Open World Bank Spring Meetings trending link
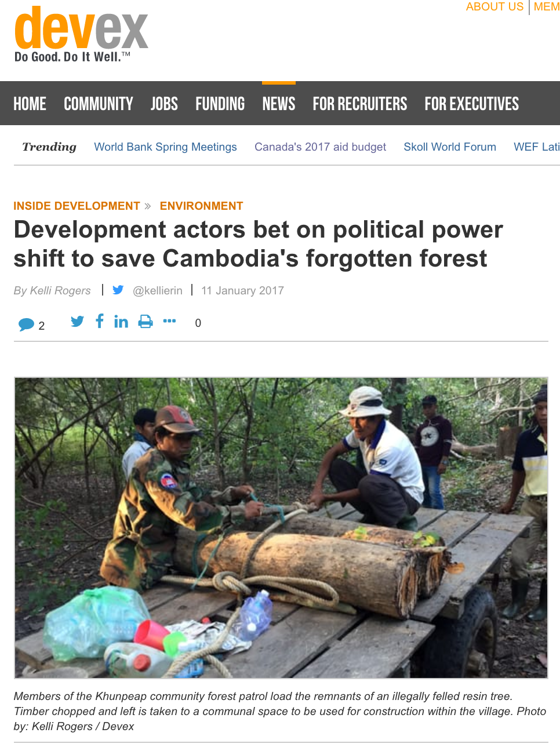The width and height of the screenshot is (560, 751). point(166,147)
